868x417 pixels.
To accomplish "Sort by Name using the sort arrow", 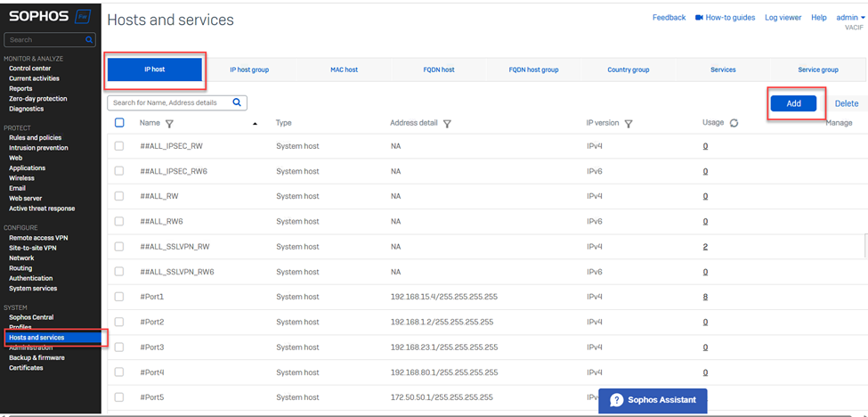I will tap(256, 124).
